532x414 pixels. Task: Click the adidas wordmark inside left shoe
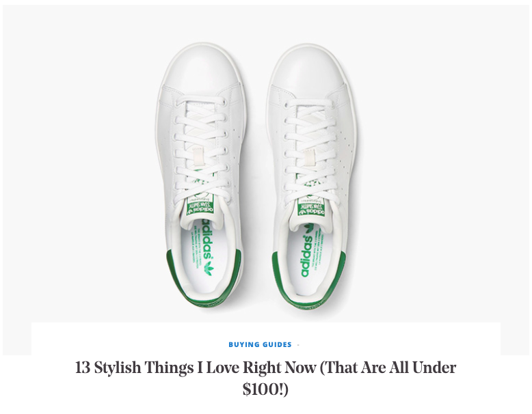208,238
